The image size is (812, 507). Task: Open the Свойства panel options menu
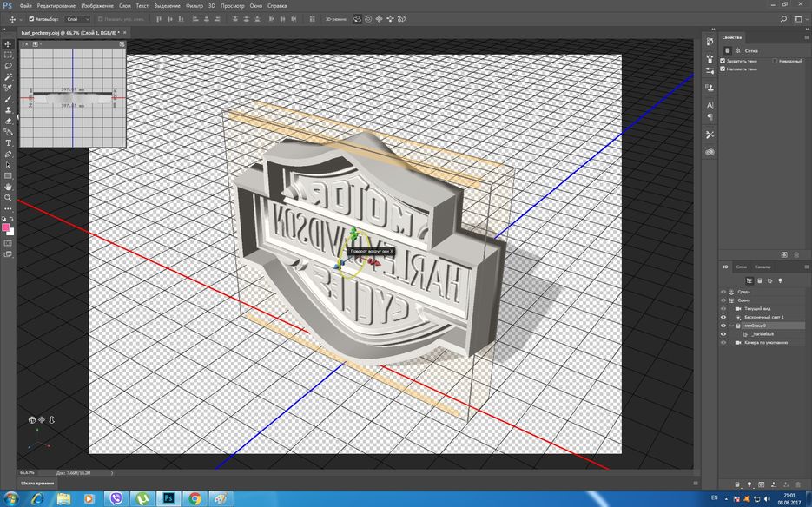[806, 37]
